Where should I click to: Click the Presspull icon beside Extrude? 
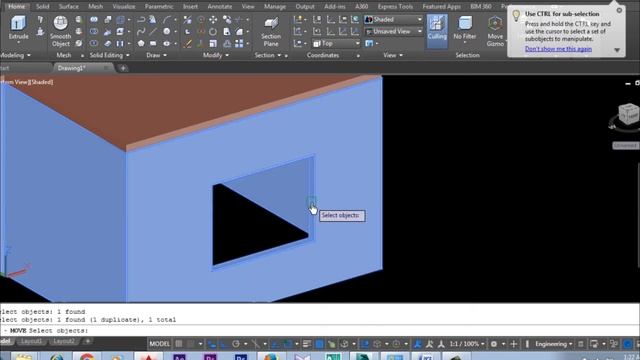point(40,31)
